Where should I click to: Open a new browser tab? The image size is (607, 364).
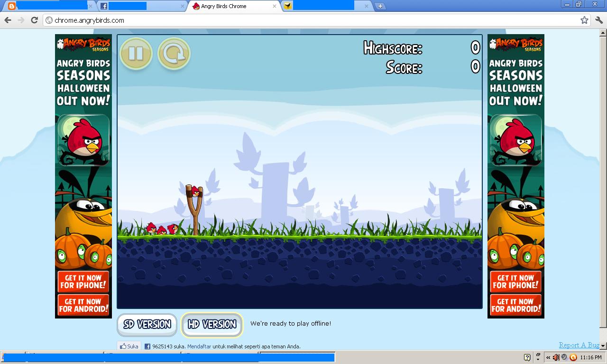tap(380, 6)
